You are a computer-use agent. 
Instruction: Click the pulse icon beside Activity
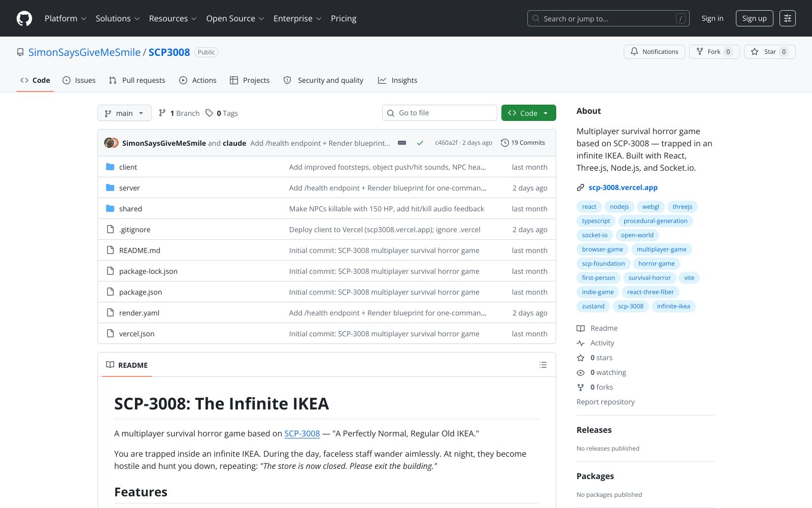[581, 343]
